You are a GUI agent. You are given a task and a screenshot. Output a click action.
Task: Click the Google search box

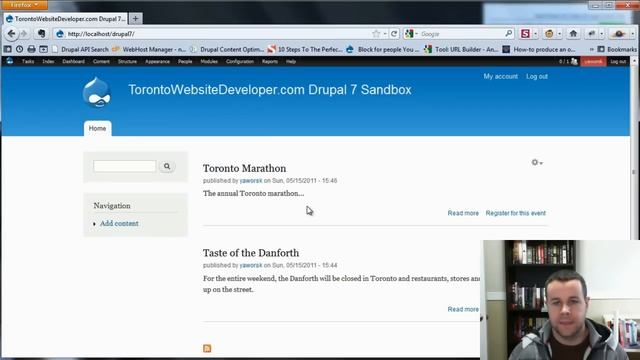(461, 34)
